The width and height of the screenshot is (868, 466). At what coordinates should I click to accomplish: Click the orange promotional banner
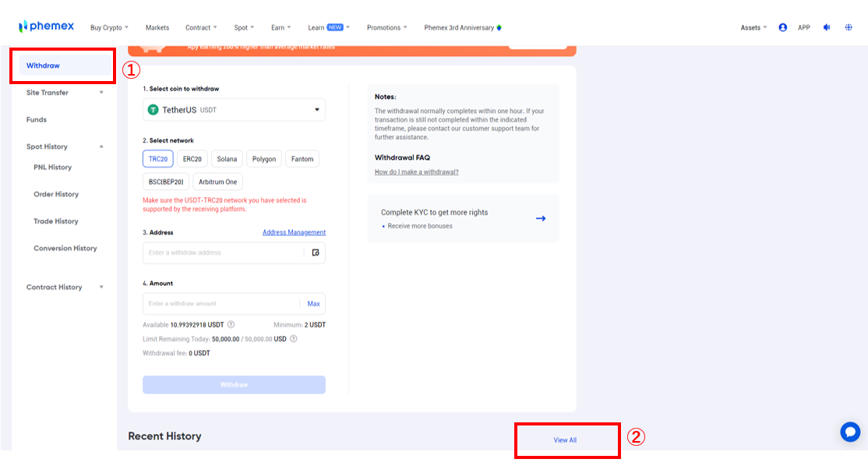point(352,51)
